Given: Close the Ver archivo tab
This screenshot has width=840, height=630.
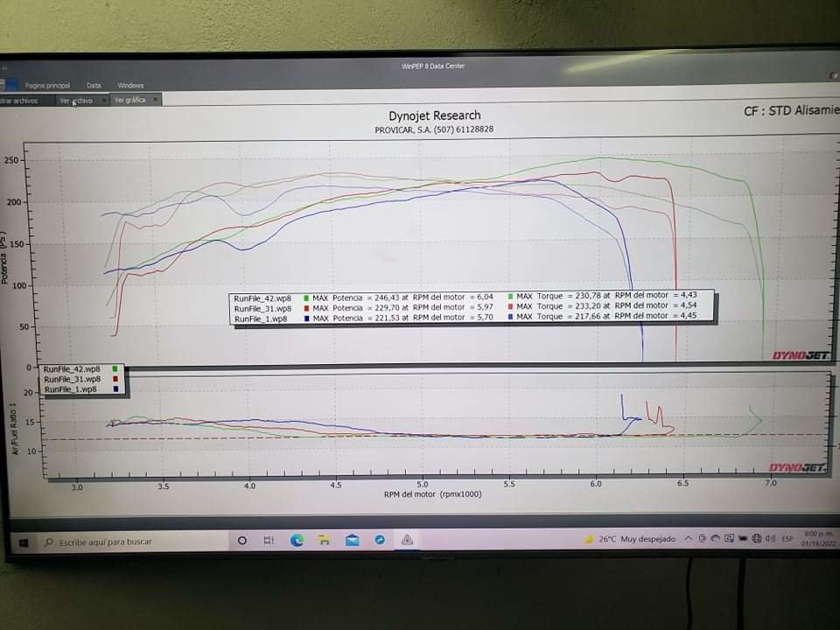Looking at the screenshot, I should [x=103, y=100].
